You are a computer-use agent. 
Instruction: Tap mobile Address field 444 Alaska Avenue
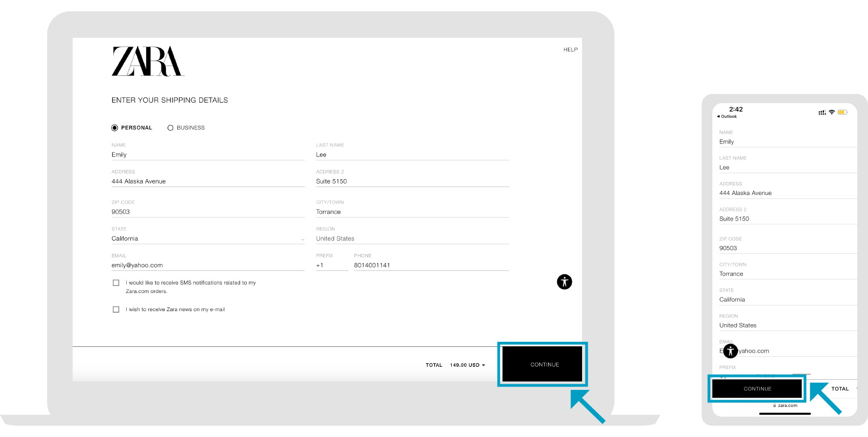788,193
